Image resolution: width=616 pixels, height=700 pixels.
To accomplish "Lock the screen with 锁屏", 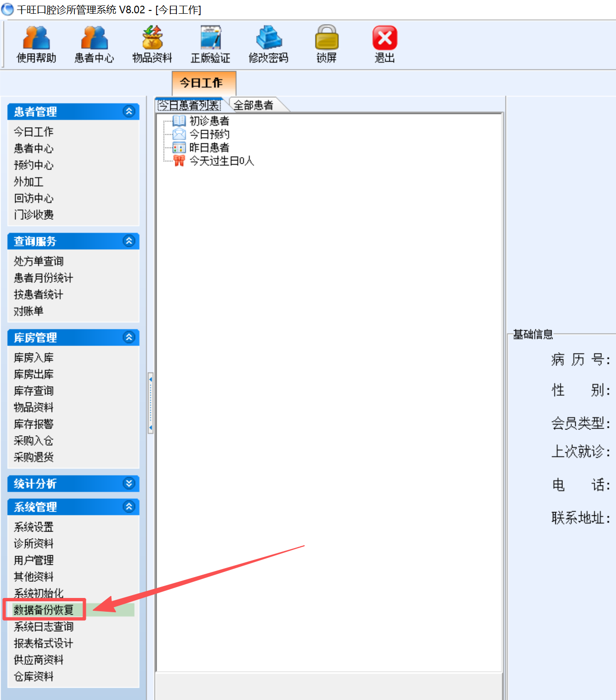I will (327, 44).
